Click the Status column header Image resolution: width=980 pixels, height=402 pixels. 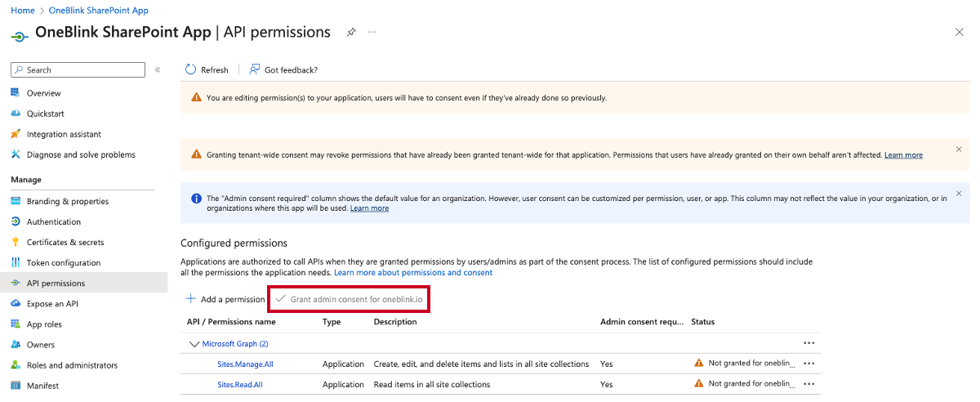point(702,322)
